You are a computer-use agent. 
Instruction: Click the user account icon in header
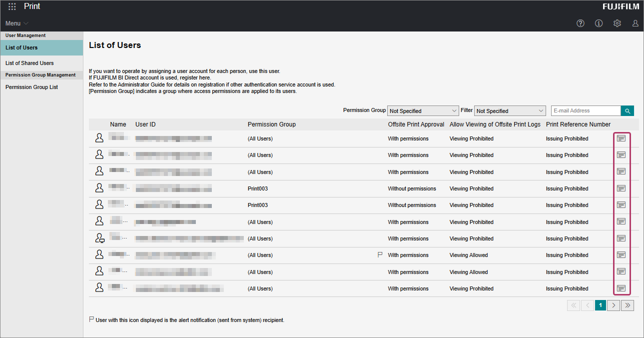[635, 23]
